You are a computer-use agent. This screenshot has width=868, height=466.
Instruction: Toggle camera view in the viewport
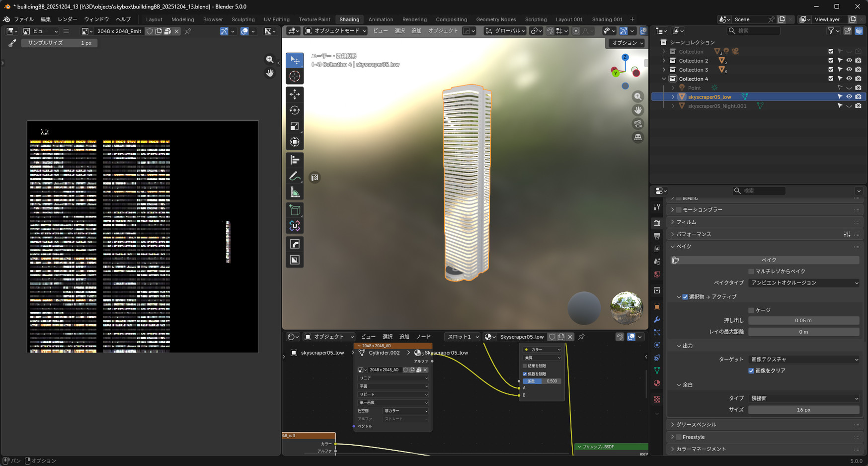(x=638, y=124)
